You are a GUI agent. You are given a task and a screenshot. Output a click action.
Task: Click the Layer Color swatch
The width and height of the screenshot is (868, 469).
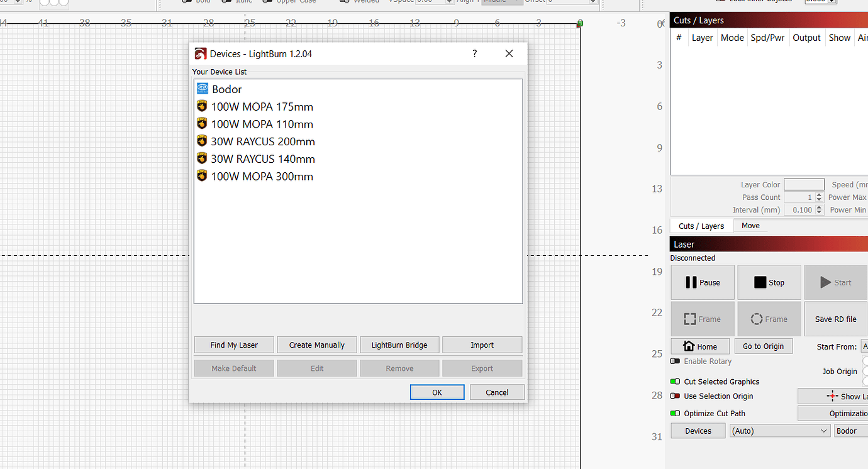coord(804,184)
